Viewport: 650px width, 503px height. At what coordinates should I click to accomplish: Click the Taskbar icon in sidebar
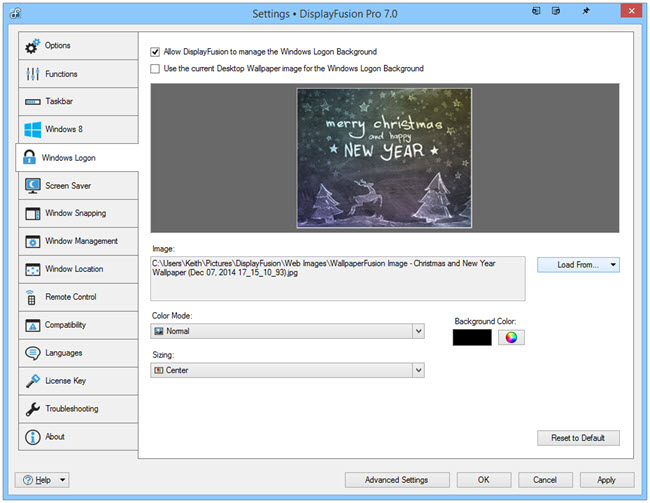[32, 102]
